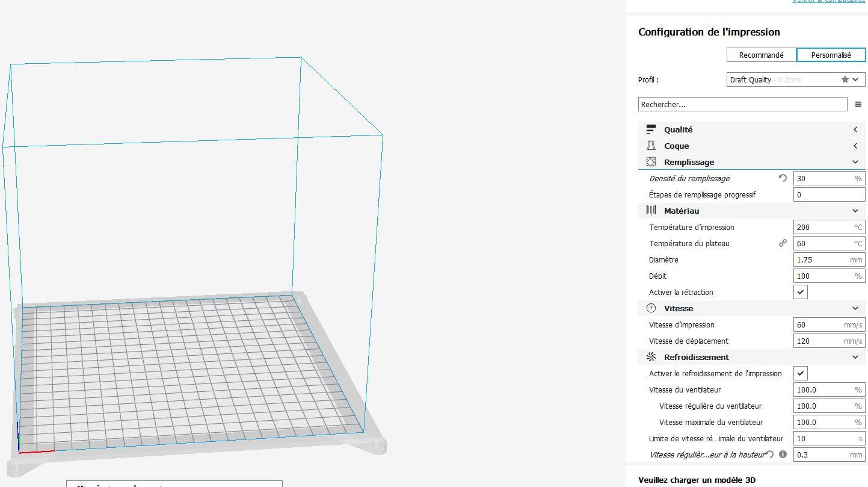Click the Vitesse de déplacement value field
The image size is (868, 487).
click(x=830, y=341)
